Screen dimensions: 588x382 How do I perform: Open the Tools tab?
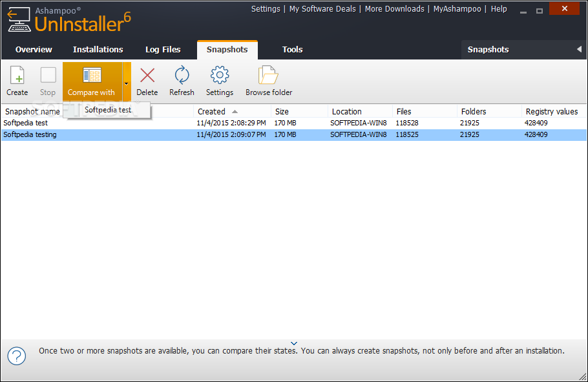point(293,50)
